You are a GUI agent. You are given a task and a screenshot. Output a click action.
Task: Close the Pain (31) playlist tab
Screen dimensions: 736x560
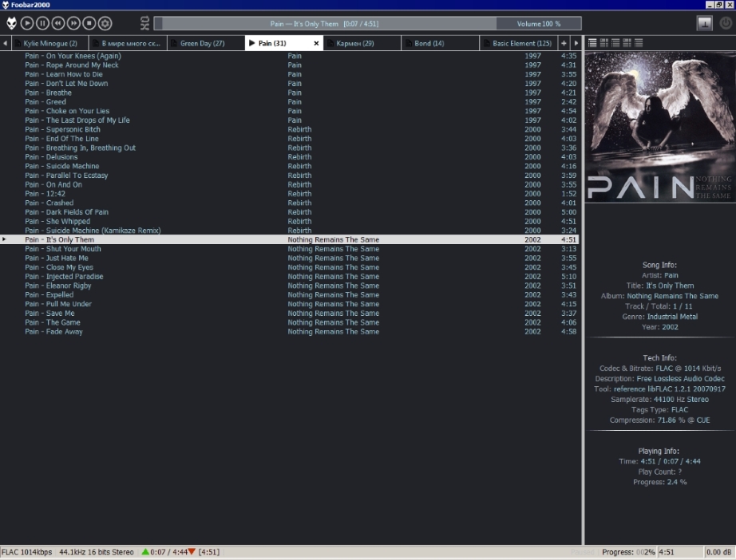pos(316,43)
